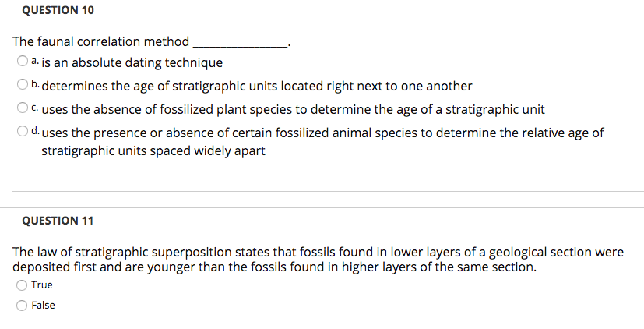Click the QUESTION 11 heading

coord(58,221)
